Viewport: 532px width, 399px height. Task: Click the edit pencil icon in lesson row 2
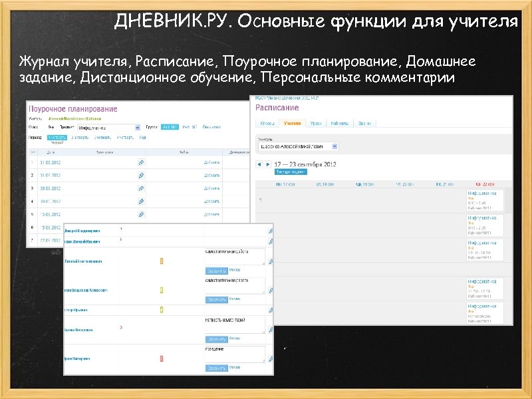pyautogui.click(x=141, y=176)
